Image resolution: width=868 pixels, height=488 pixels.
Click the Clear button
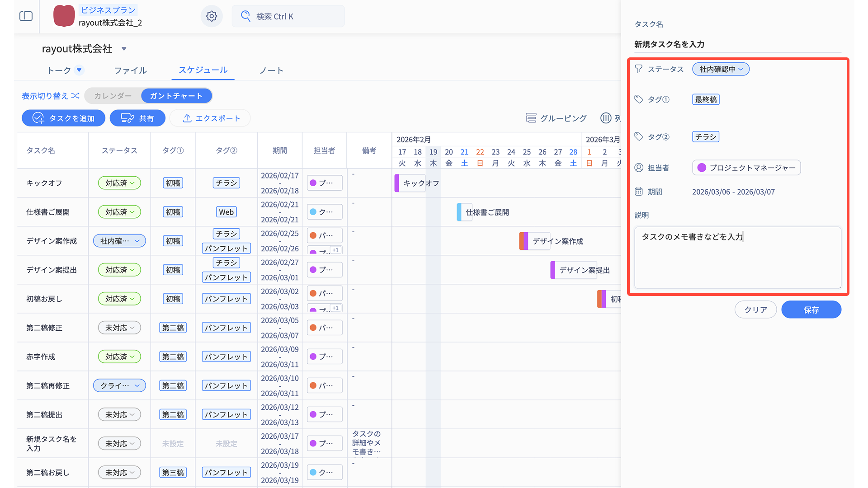click(x=755, y=310)
